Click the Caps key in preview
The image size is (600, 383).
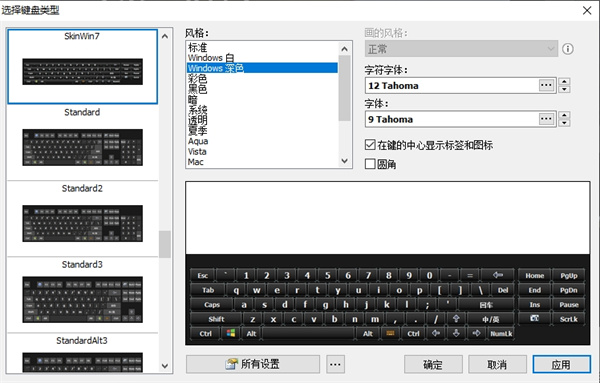[212, 305]
